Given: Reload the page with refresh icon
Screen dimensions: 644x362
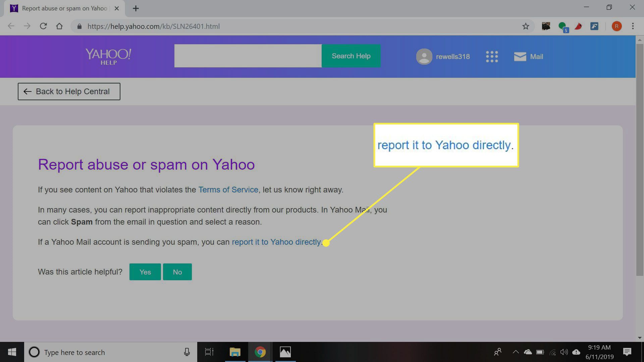Looking at the screenshot, I should tap(43, 26).
